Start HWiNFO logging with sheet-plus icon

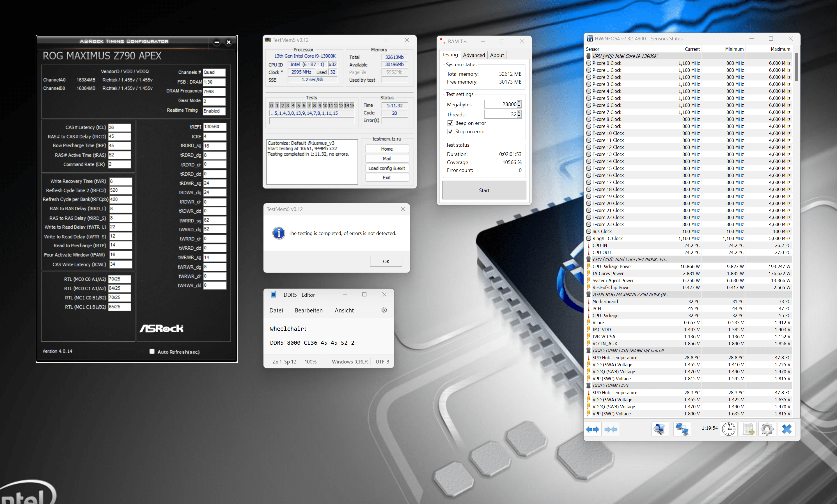(748, 429)
